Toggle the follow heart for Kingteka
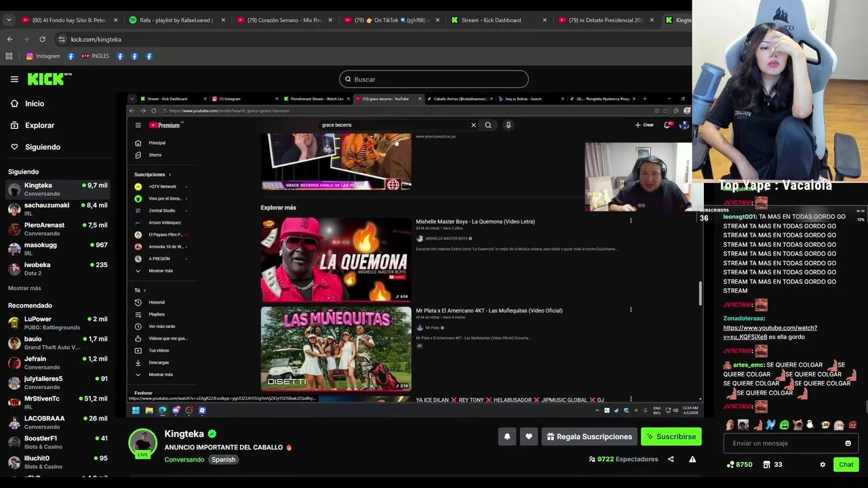 click(x=528, y=436)
